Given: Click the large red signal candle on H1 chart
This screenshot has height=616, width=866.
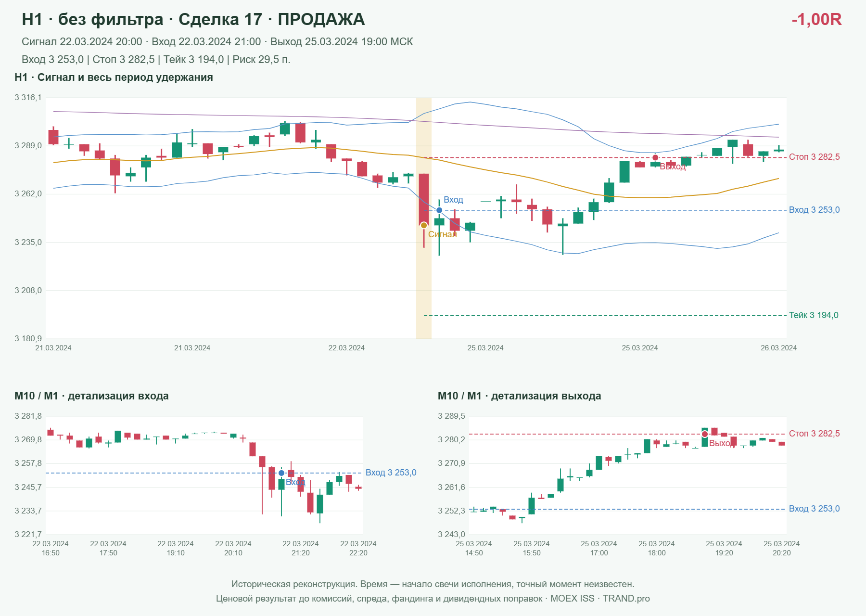Looking at the screenshot, I should click(x=424, y=200).
